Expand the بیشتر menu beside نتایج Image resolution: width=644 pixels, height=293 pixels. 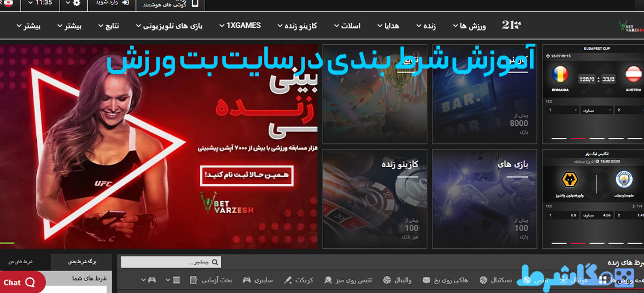click(x=69, y=26)
